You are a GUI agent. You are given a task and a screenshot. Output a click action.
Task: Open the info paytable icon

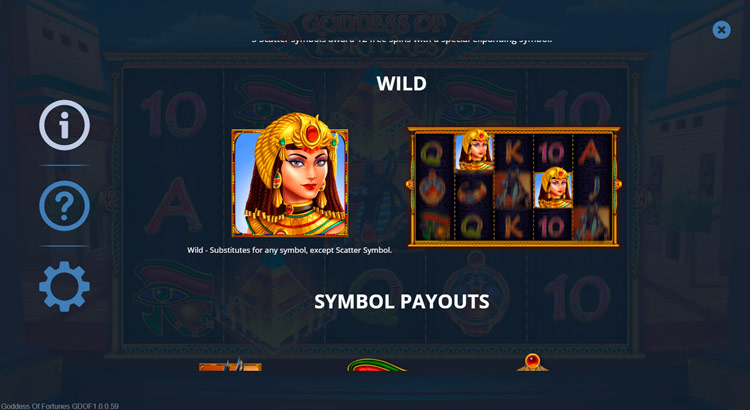(x=64, y=125)
